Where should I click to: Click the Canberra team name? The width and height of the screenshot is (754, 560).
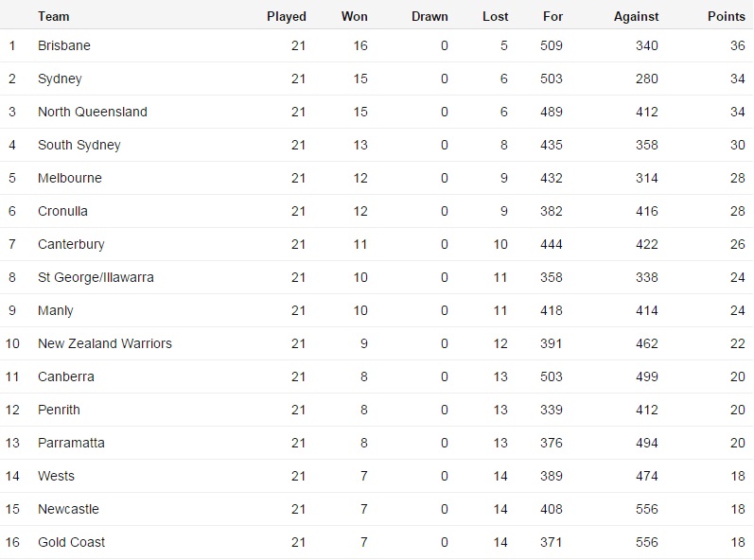click(x=66, y=376)
